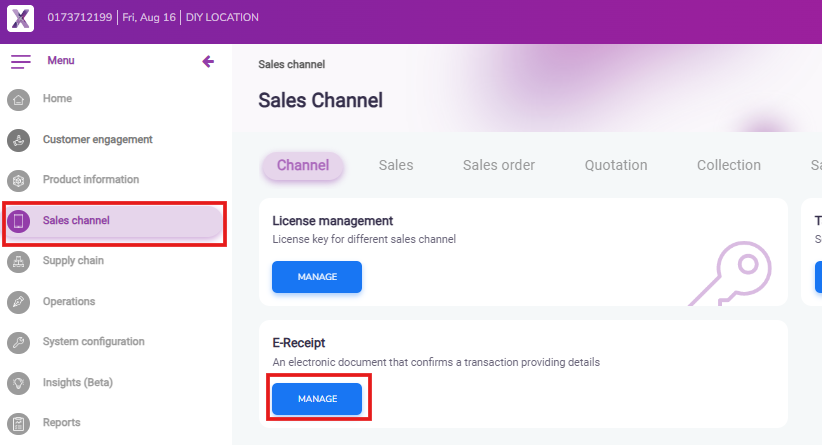
Task: Open Supply chain icon
Action: point(18,262)
